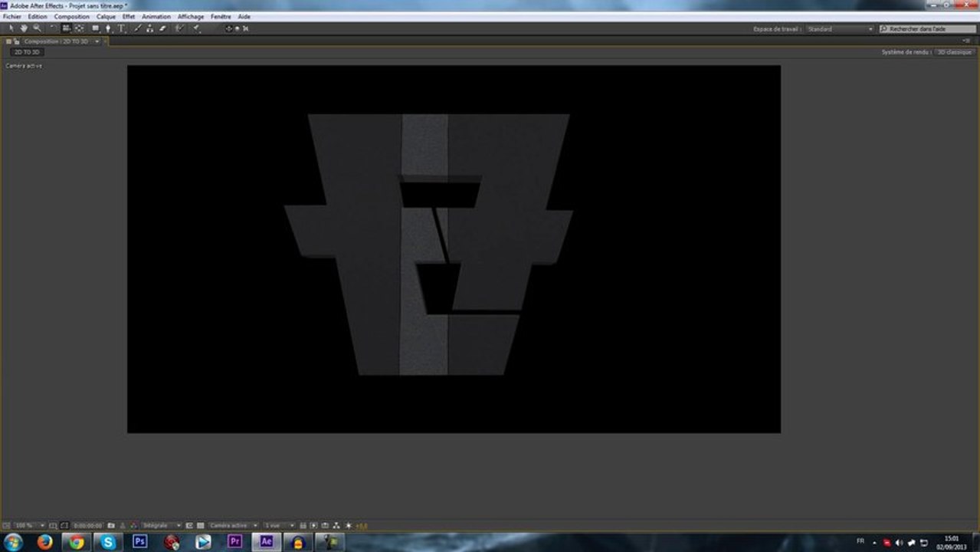980x552 pixels.
Task: Click the volume icon in system tray
Action: point(899,542)
